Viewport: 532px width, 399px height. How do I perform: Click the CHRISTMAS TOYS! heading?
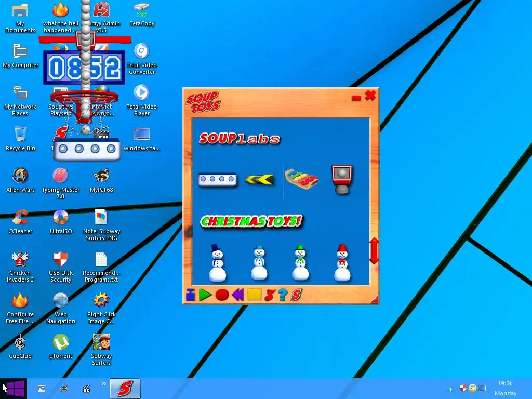(251, 221)
